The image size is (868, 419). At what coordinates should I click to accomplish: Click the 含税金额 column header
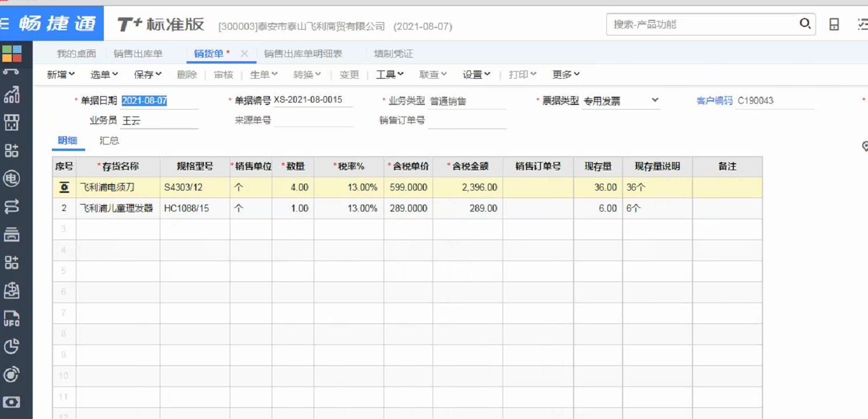(x=468, y=167)
